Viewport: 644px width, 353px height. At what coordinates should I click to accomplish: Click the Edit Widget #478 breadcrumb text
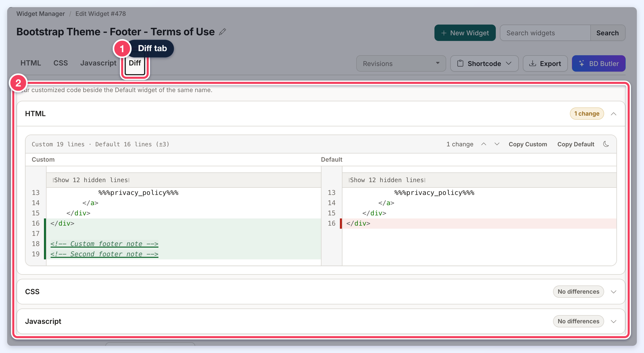[100, 14]
